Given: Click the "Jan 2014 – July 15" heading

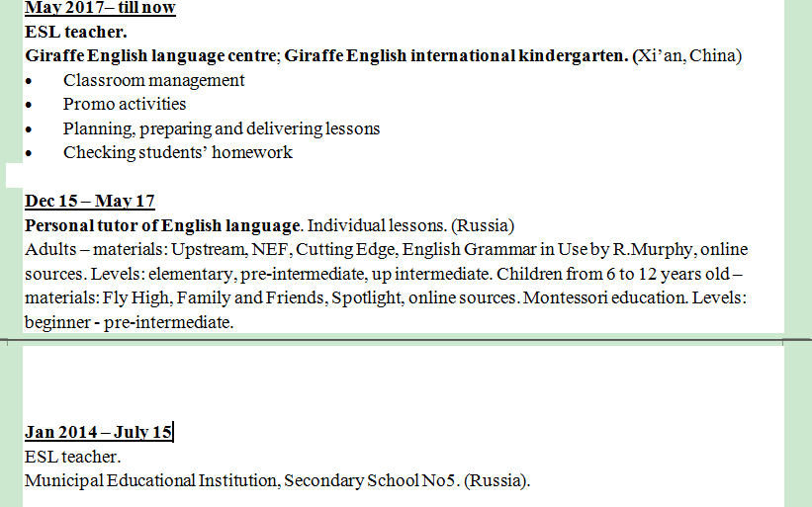Looking at the screenshot, I should [98, 432].
